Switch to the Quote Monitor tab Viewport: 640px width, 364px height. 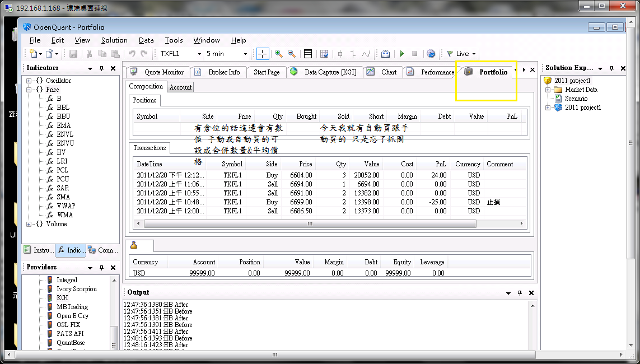[x=157, y=72]
